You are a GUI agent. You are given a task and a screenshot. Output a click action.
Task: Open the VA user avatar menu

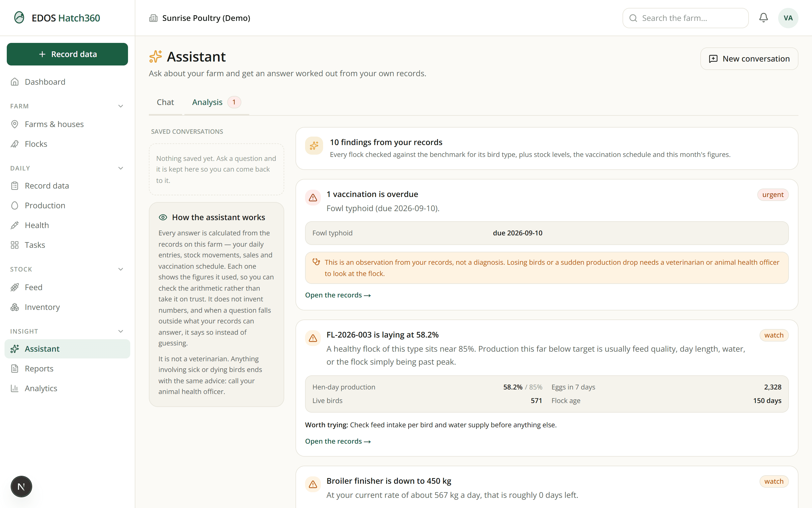click(788, 18)
